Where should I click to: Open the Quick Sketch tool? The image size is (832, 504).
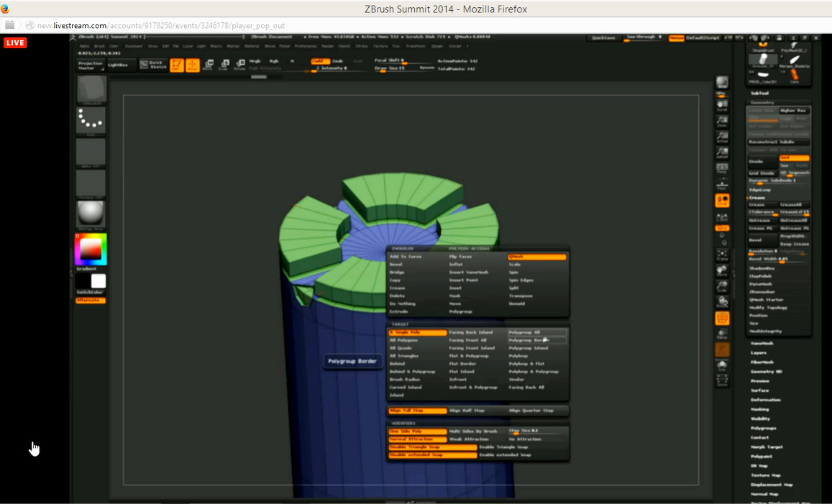(153, 65)
